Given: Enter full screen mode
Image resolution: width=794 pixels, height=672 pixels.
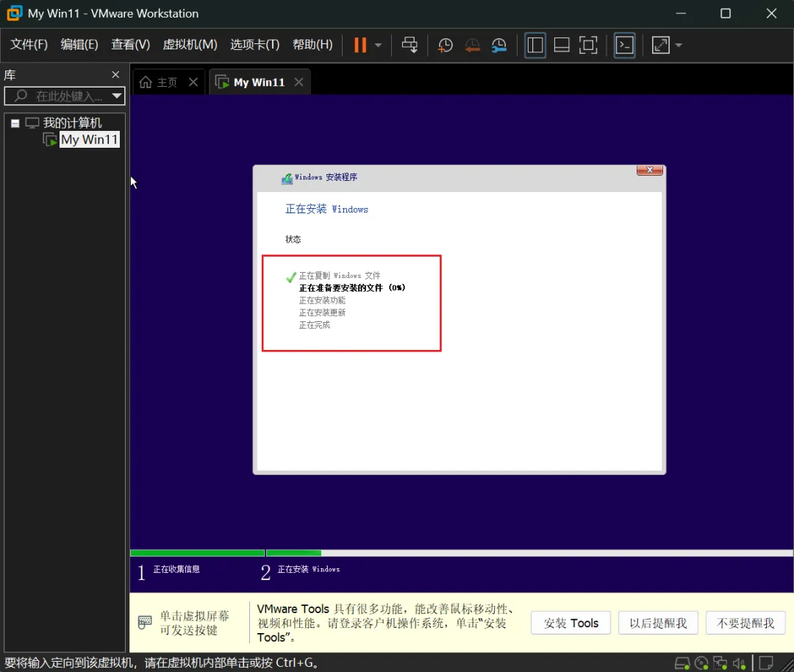Looking at the screenshot, I should 588,45.
